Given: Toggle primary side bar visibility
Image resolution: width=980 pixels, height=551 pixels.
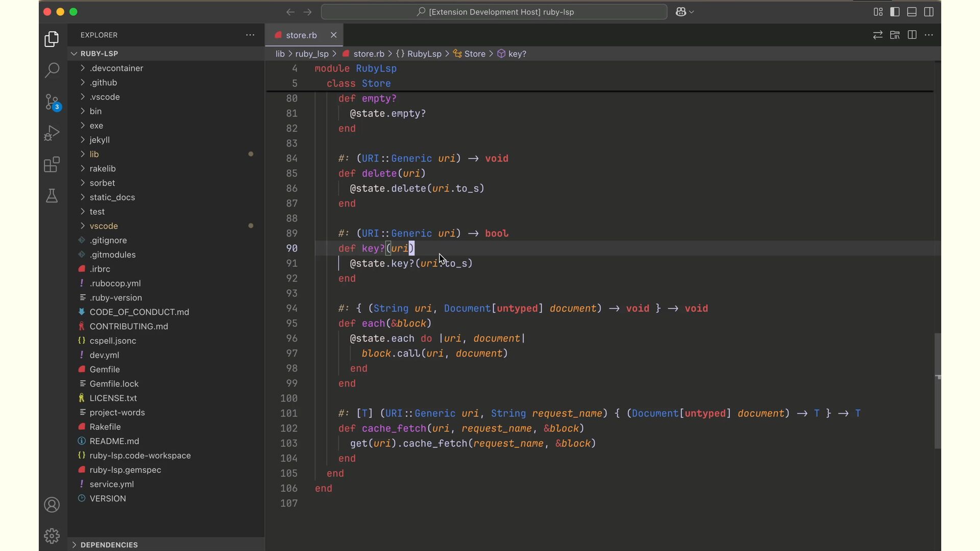Looking at the screenshot, I should point(895,12).
